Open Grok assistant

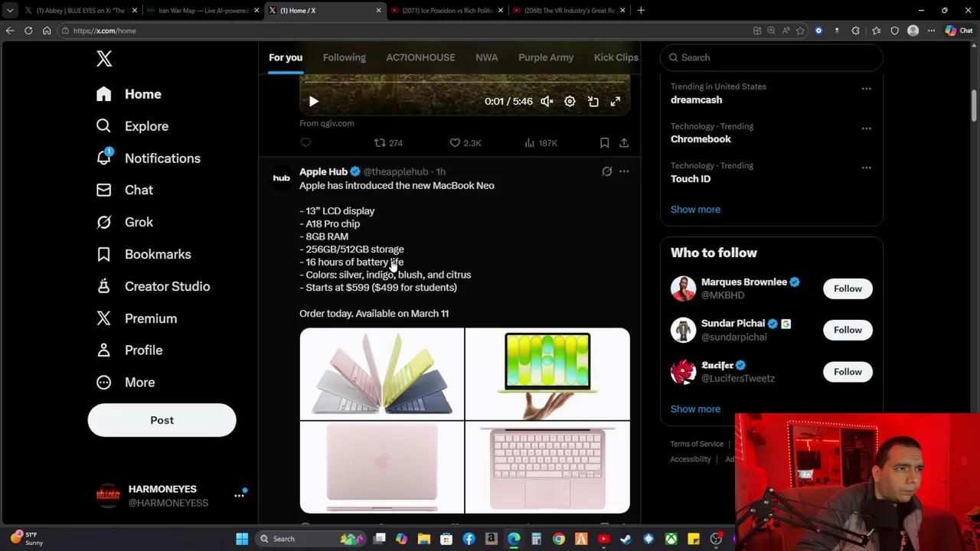pyautogui.click(x=125, y=222)
